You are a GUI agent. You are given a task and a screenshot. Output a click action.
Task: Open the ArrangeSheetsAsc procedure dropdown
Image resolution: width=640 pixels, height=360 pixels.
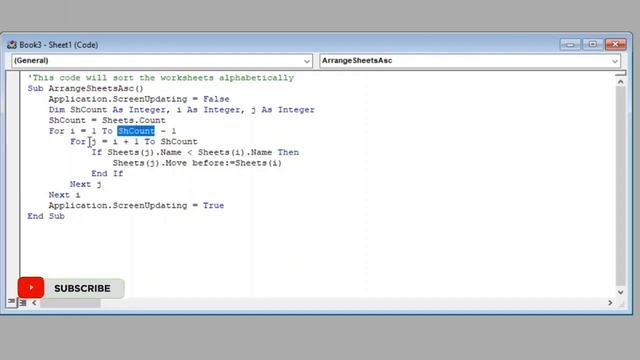click(470, 61)
